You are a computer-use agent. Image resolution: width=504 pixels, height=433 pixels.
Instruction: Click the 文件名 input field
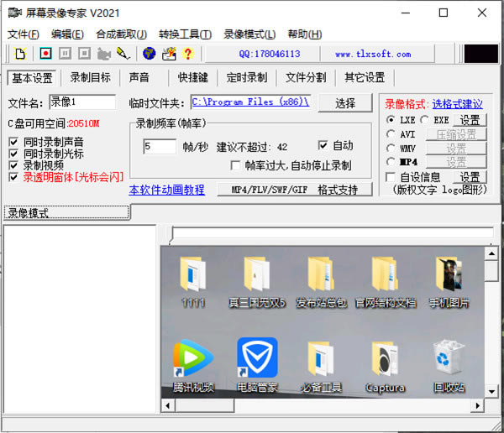(x=82, y=102)
